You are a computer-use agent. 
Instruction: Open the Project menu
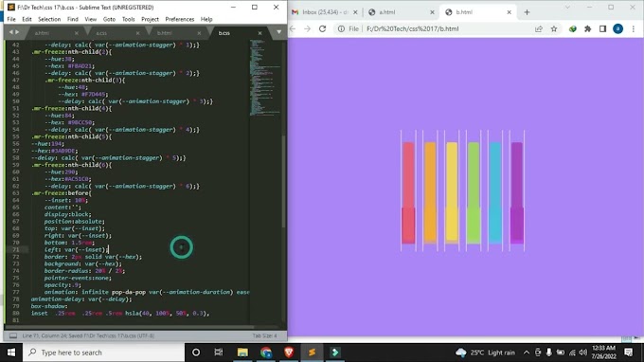tap(150, 19)
